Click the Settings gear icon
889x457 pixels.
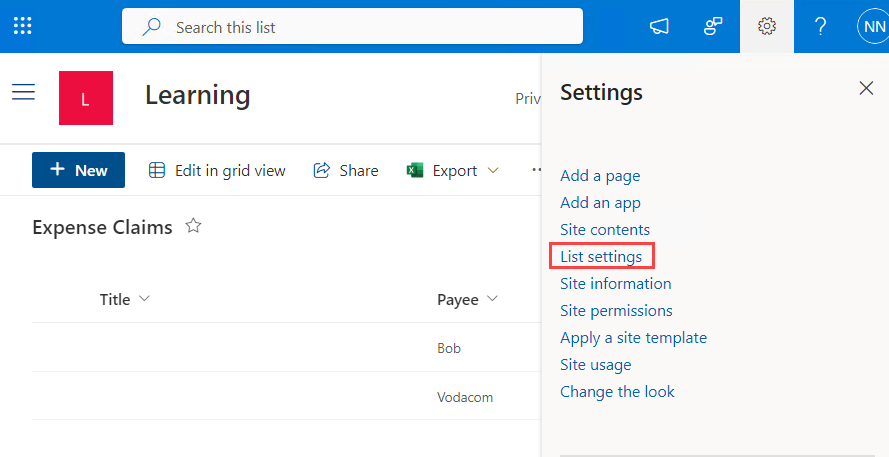tap(767, 27)
